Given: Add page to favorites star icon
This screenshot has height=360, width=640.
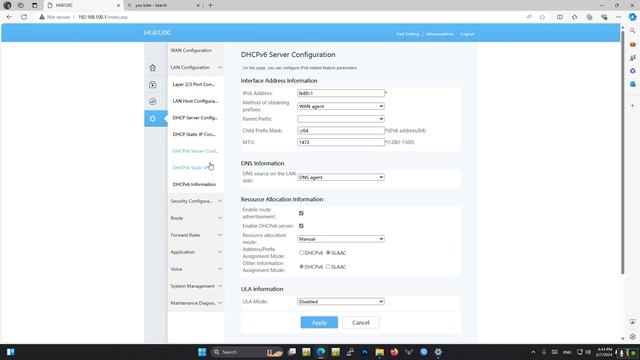Looking at the screenshot, I should point(542,17).
